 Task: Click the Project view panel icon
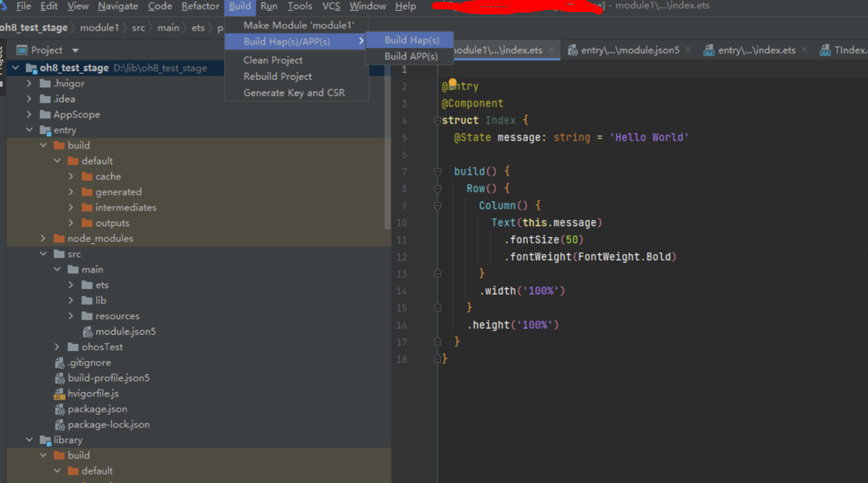pos(22,50)
